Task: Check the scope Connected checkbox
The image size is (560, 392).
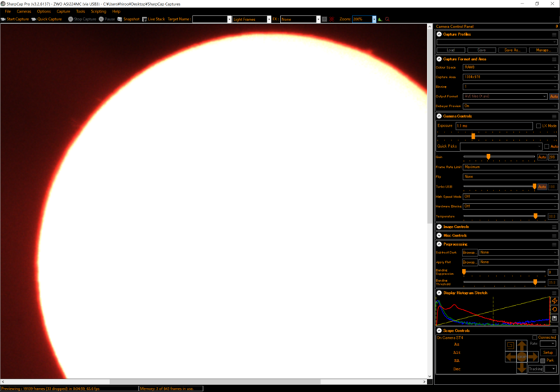Action: pos(535,337)
